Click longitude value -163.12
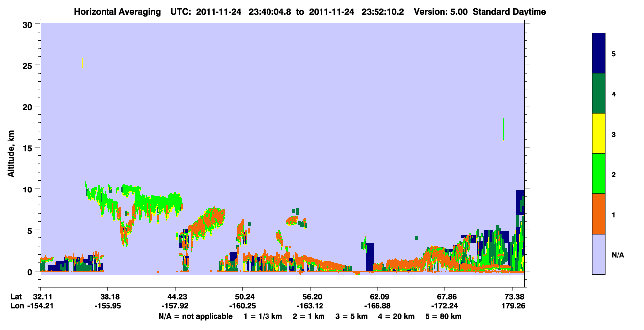This screenshot has height=330, width=644. click(310, 306)
